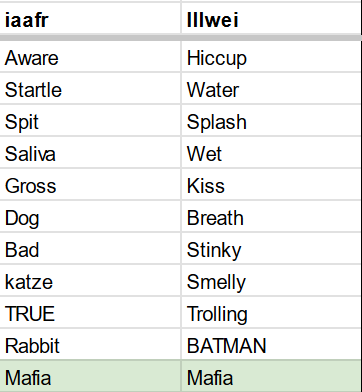362x392 pixels.
Task: Select the Water cell
Action: [272, 88]
